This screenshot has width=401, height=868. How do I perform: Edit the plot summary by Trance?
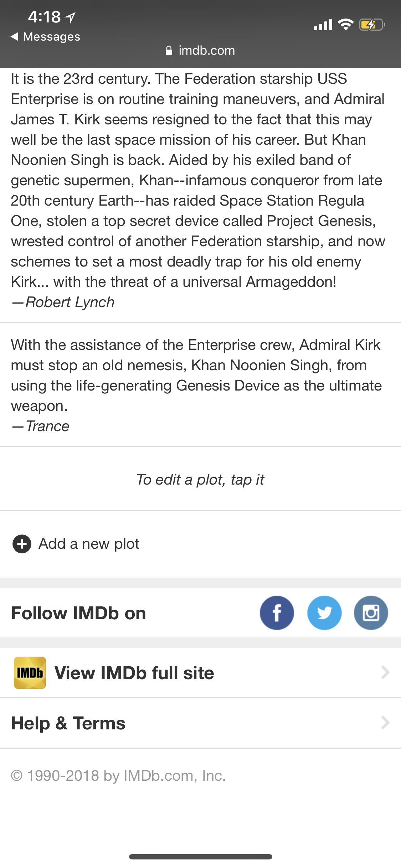coord(200,385)
